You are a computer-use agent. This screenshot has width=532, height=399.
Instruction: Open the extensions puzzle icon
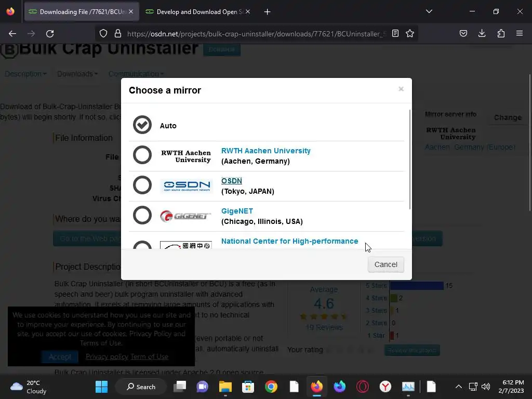tap(501, 34)
